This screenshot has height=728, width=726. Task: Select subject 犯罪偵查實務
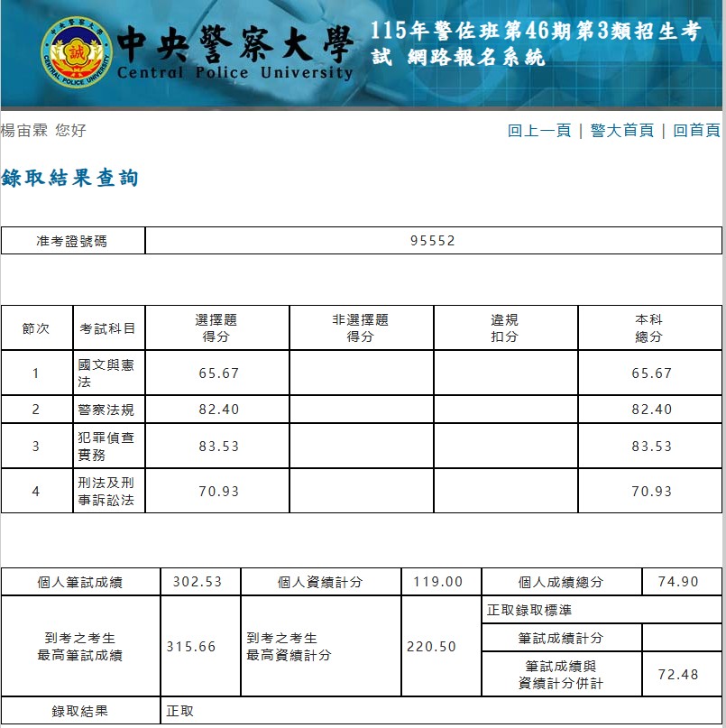pyautogui.click(x=106, y=446)
